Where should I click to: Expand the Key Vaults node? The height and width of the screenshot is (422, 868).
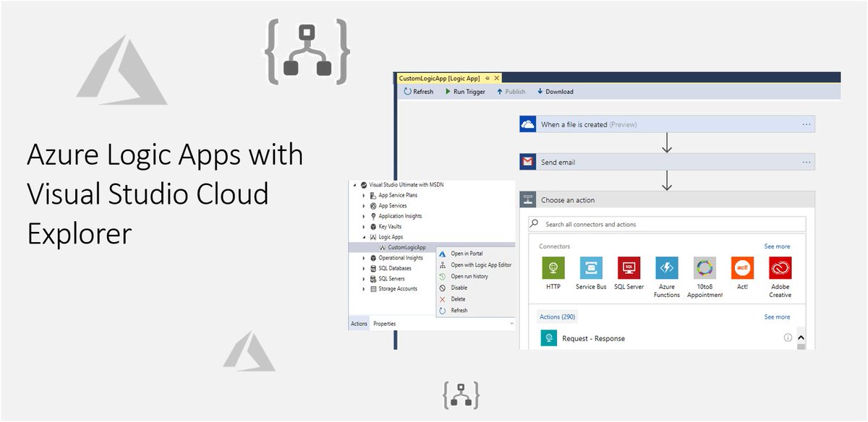[364, 226]
